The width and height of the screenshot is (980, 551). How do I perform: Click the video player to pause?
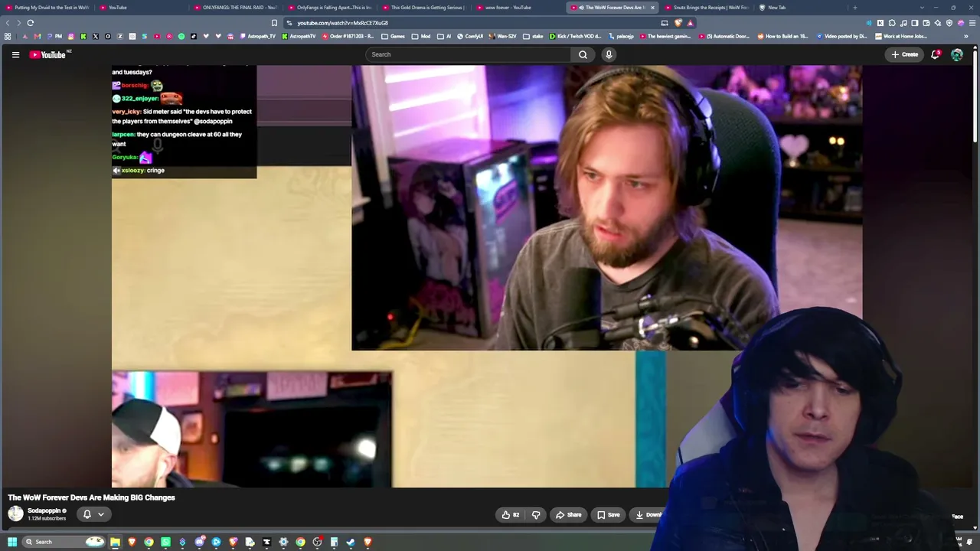(487, 276)
